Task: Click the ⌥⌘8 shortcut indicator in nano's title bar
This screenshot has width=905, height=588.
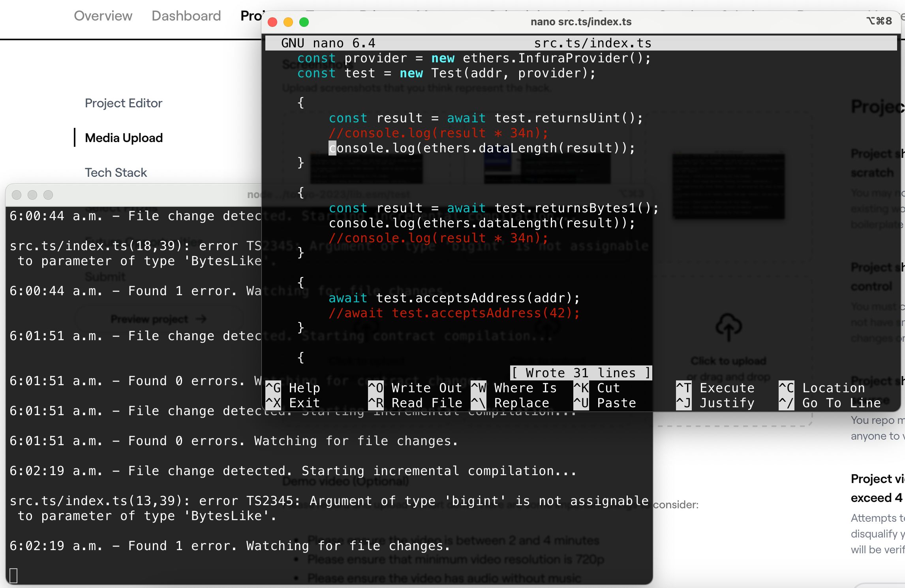Action: click(x=879, y=21)
